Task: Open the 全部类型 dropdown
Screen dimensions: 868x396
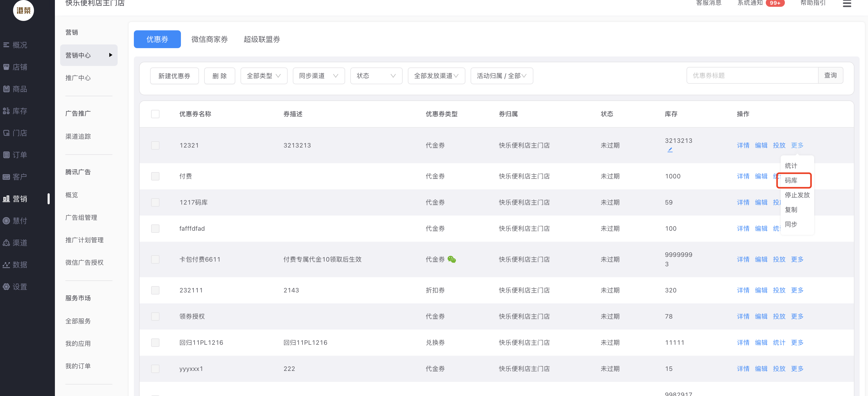Action: pyautogui.click(x=264, y=76)
